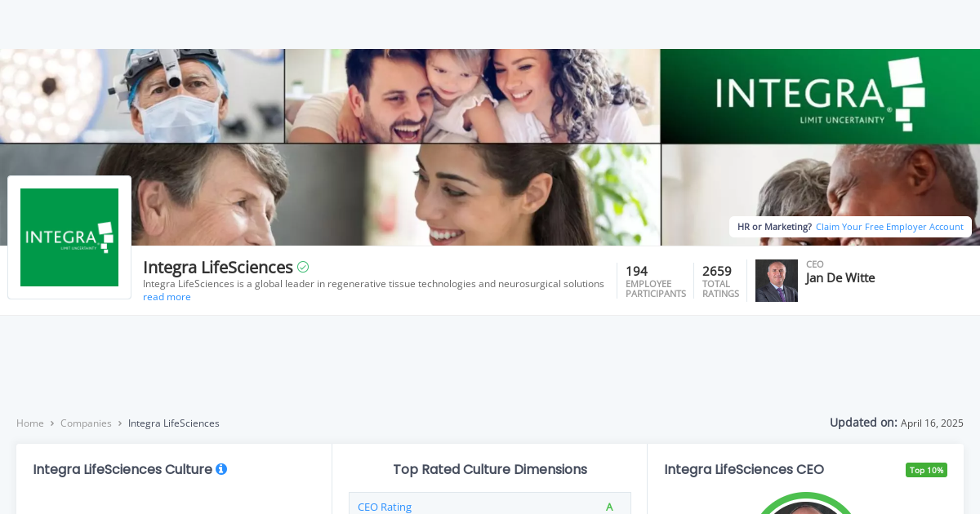Click the 194 Employee Participants stat
980x514 pixels.
click(x=656, y=281)
